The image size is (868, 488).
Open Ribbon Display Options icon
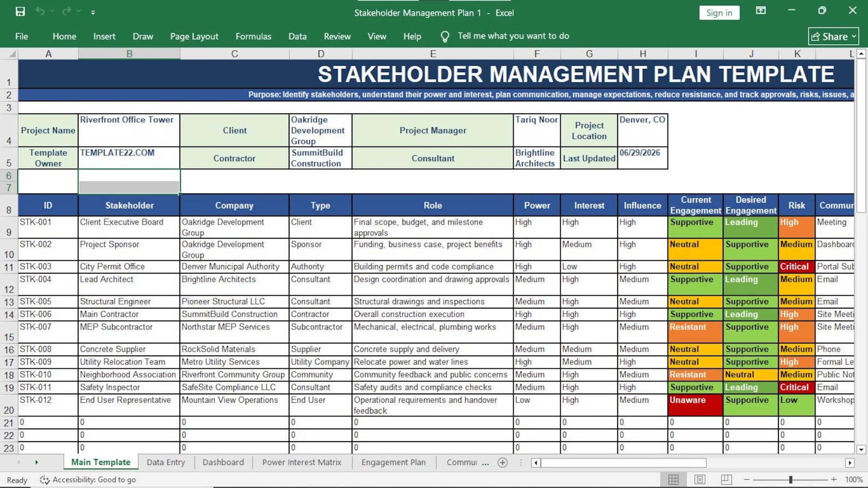[760, 11]
